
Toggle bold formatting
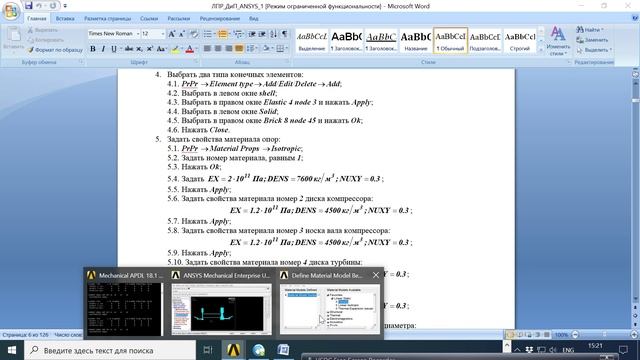[93, 49]
